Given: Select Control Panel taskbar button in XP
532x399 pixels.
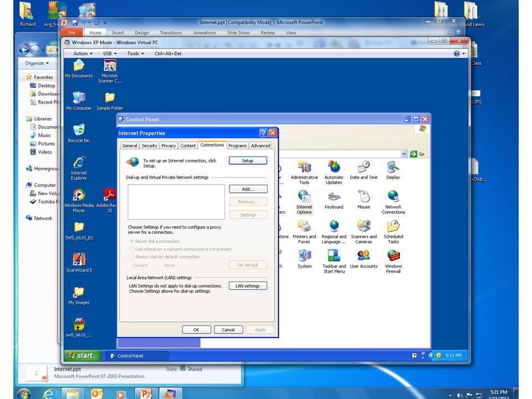Looking at the screenshot, I should (137, 356).
